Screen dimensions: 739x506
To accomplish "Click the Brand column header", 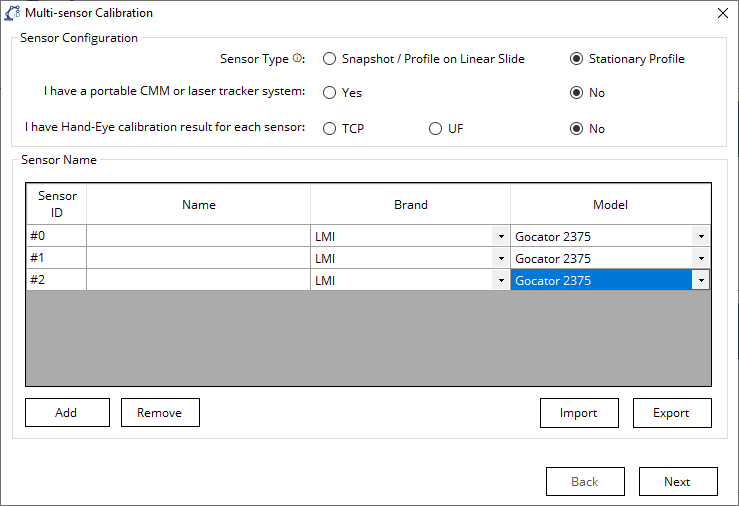I will pos(411,204).
